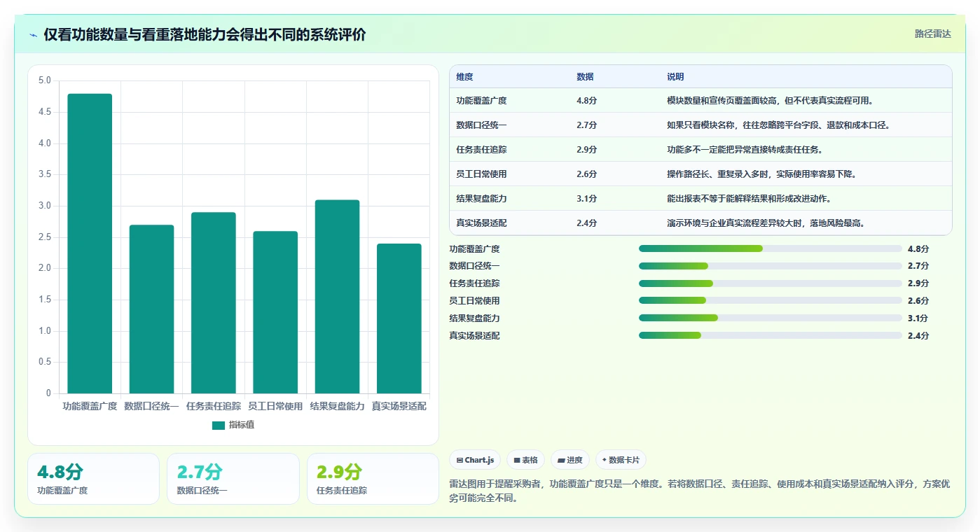Click the 员工日常使用 bar in the chart
Screen dimensions: 980x532
(x=275, y=312)
